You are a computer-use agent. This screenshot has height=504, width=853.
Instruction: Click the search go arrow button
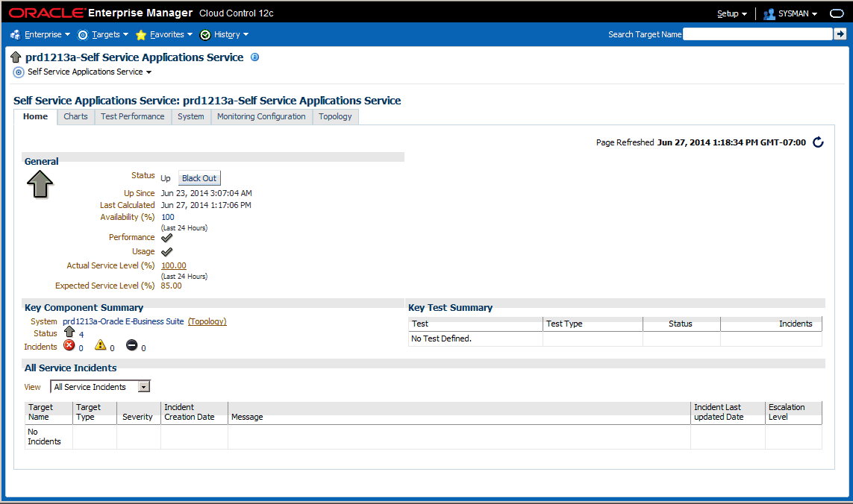840,34
